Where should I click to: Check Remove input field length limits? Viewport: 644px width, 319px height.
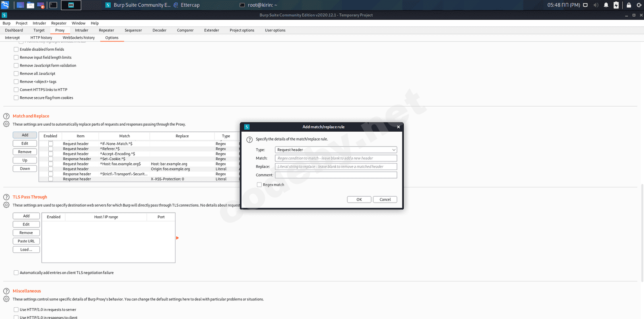click(16, 57)
